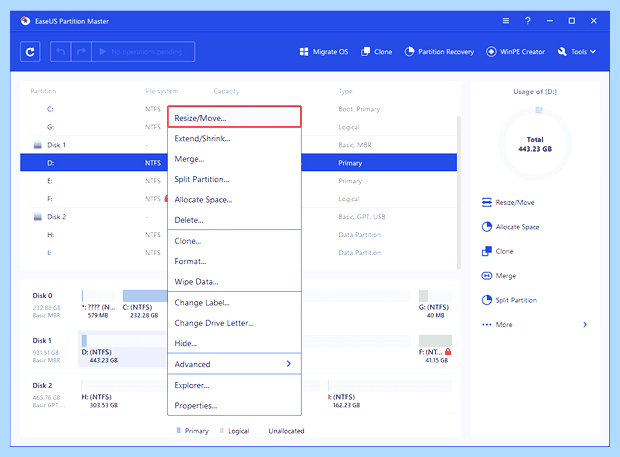
Task: Click I: (NTFS) 162.23 GB block
Action: pyautogui.click(x=389, y=394)
